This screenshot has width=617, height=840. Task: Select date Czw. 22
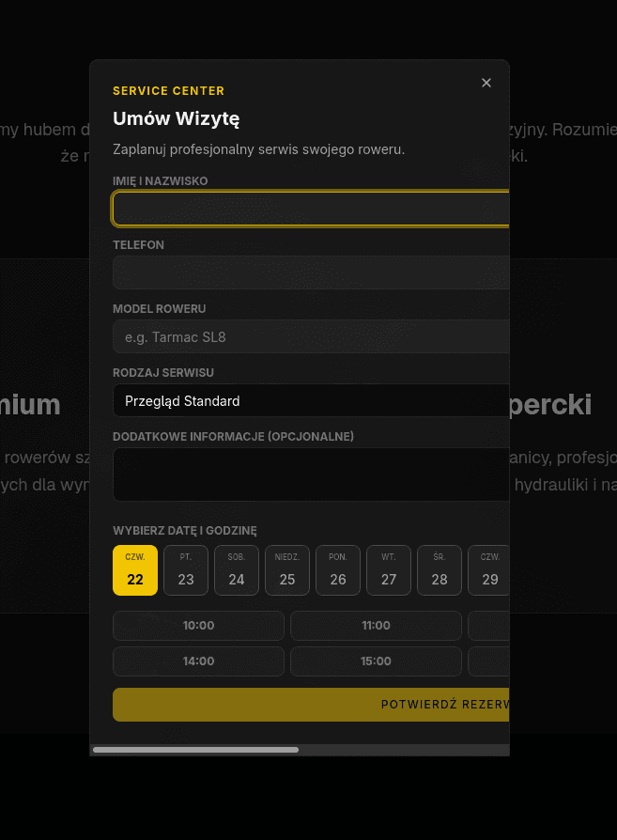(135, 570)
